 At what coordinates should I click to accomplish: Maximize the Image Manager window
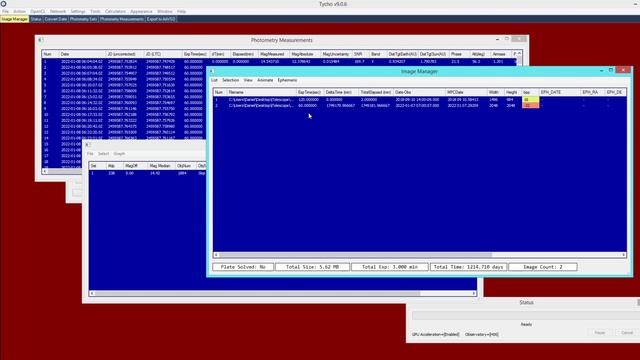pos(611,70)
